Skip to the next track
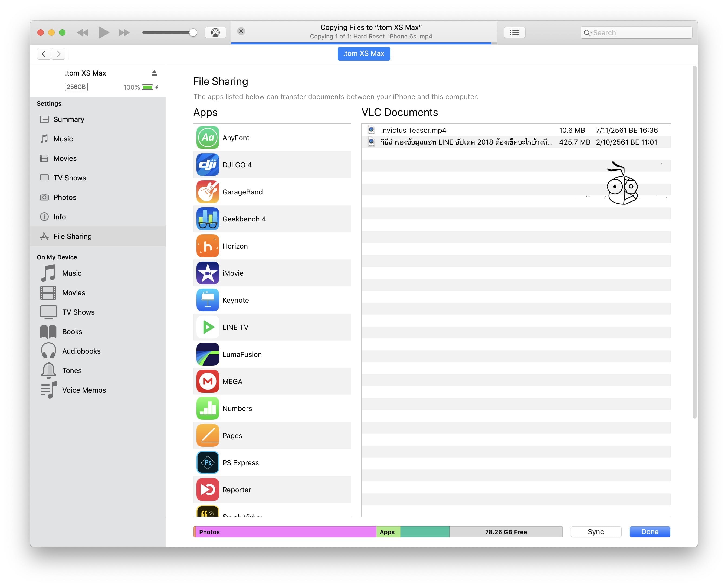This screenshot has width=728, height=587. coord(124,32)
